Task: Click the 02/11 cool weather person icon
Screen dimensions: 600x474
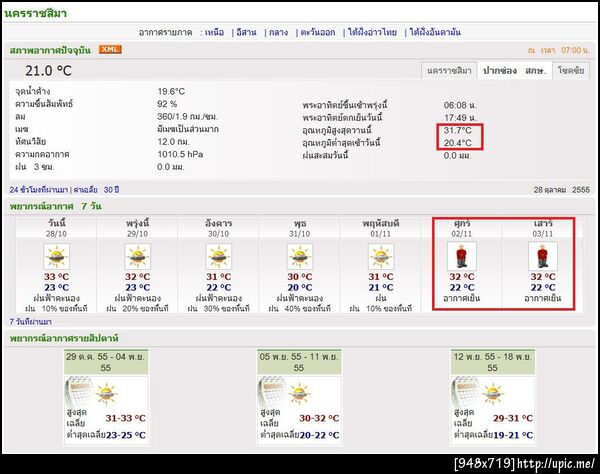Action: (462, 256)
